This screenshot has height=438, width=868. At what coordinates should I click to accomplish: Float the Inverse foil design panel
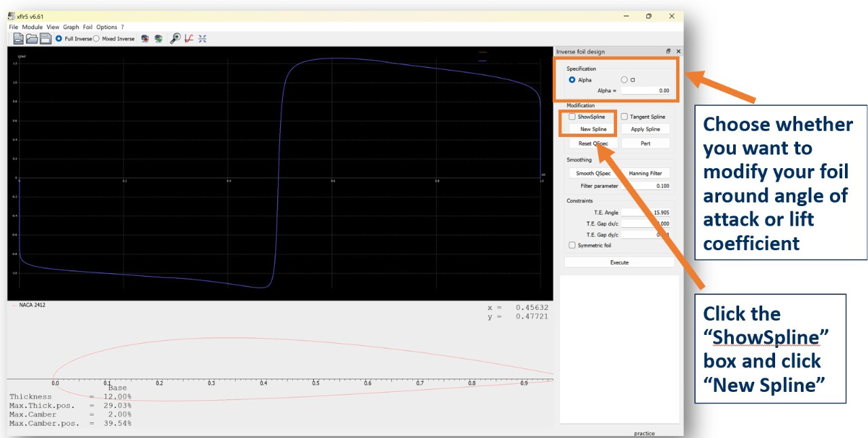[668, 52]
